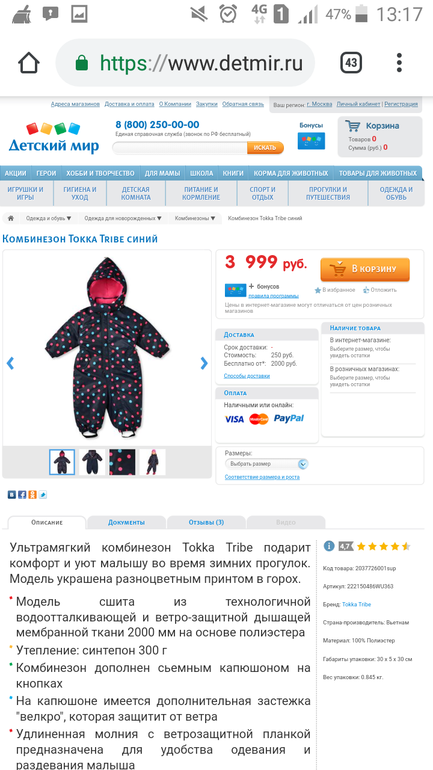Tap the browser home icon
This screenshot has height=770, width=433.
coord(28,63)
